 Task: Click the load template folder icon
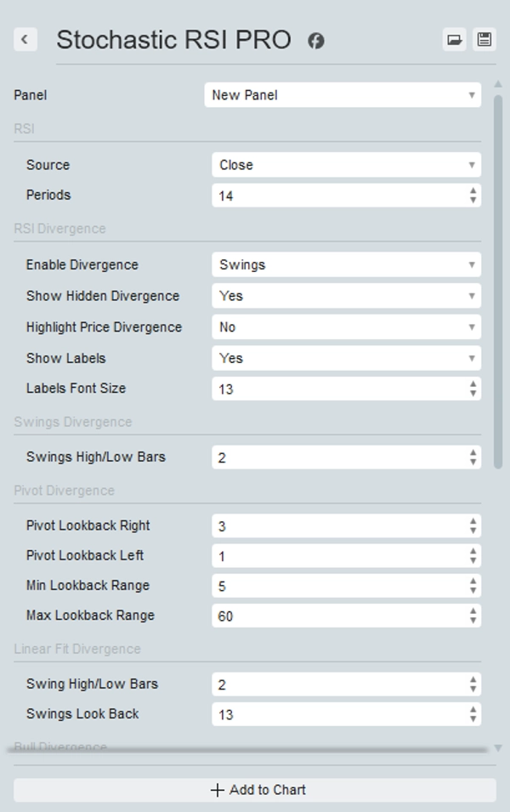click(454, 38)
